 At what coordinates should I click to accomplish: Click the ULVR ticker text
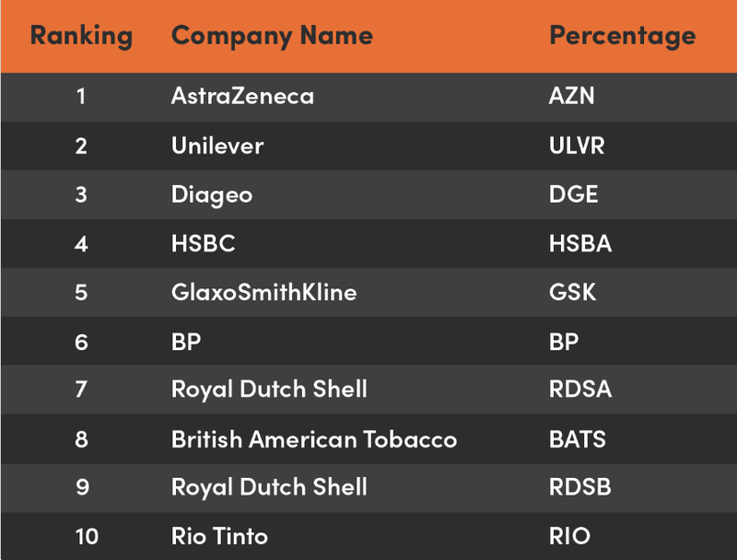click(577, 146)
